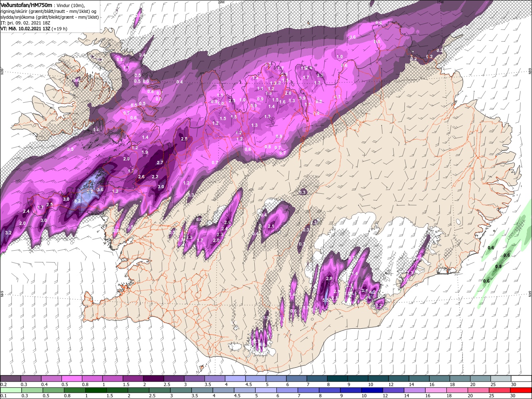The height and width of the screenshot is (399, 532).
Task: Pick the dark teal snow swatch between 8 and 9
Action: pos(337,379)
